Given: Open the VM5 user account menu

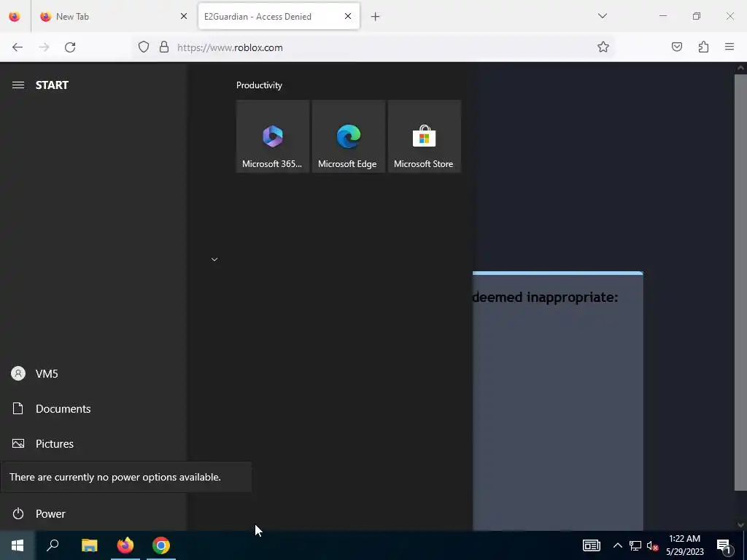Looking at the screenshot, I should [x=93, y=374].
